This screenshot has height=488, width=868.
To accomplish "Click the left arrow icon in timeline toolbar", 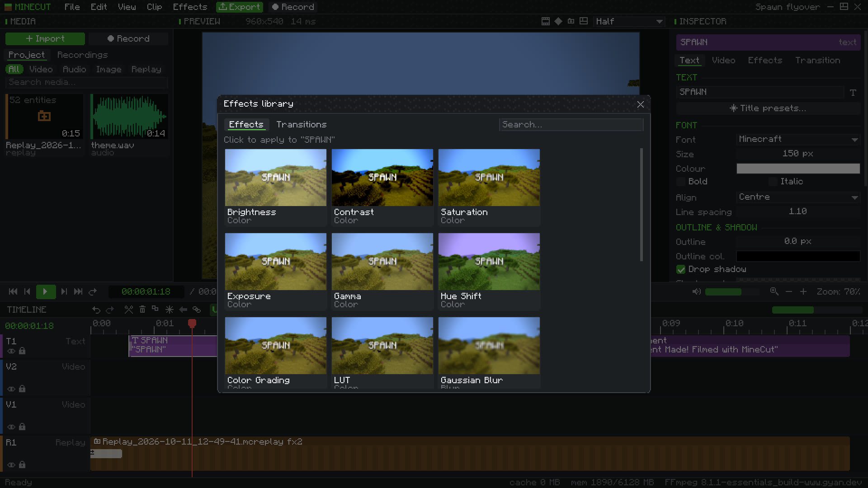I will point(183,310).
